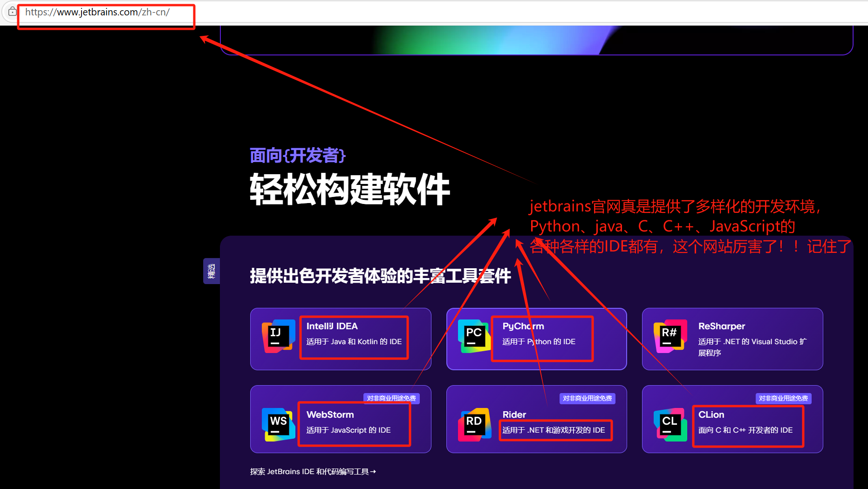Viewport: 868px width, 489px height.
Task: Follow the 探索 JetBrains IDE 和代码编写工具 link
Action: [313, 471]
